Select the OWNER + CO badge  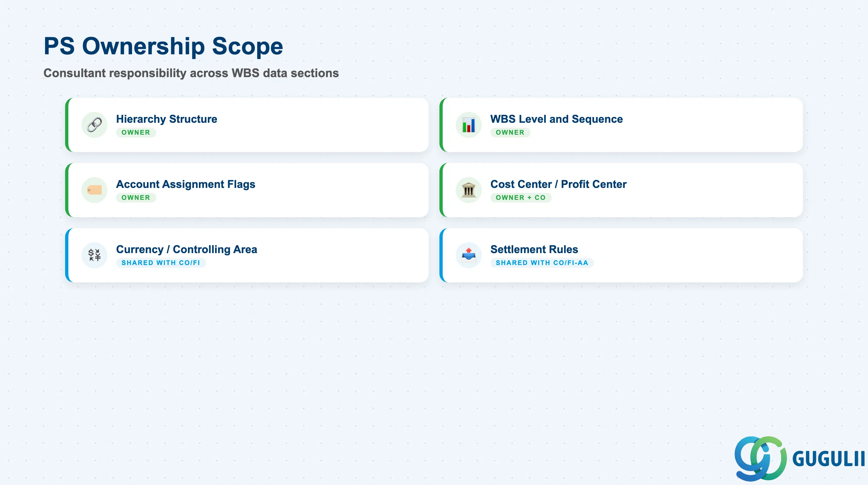tap(521, 198)
